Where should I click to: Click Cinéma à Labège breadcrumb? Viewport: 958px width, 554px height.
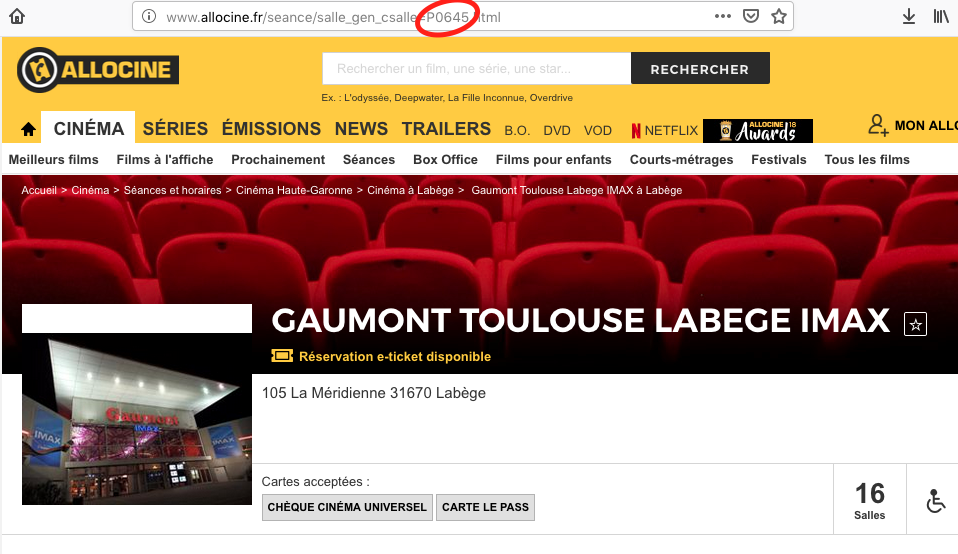click(x=410, y=190)
